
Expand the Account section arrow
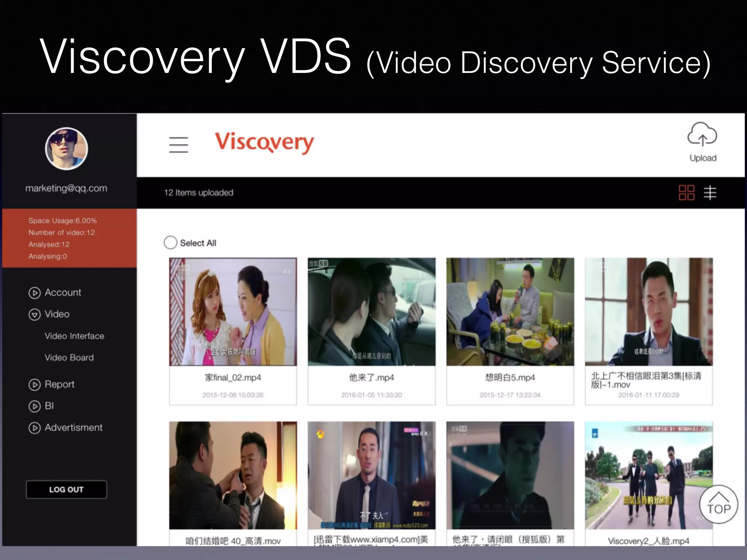(x=35, y=293)
